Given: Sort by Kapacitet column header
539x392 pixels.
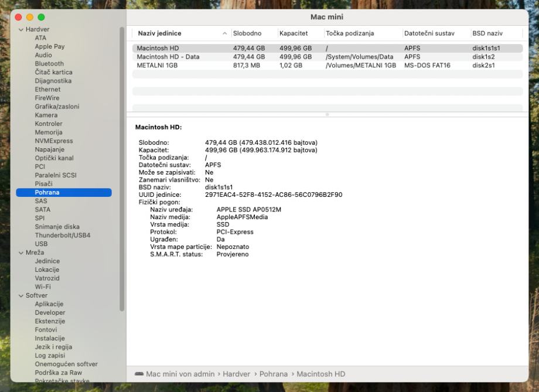Looking at the screenshot, I should click(294, 33).
